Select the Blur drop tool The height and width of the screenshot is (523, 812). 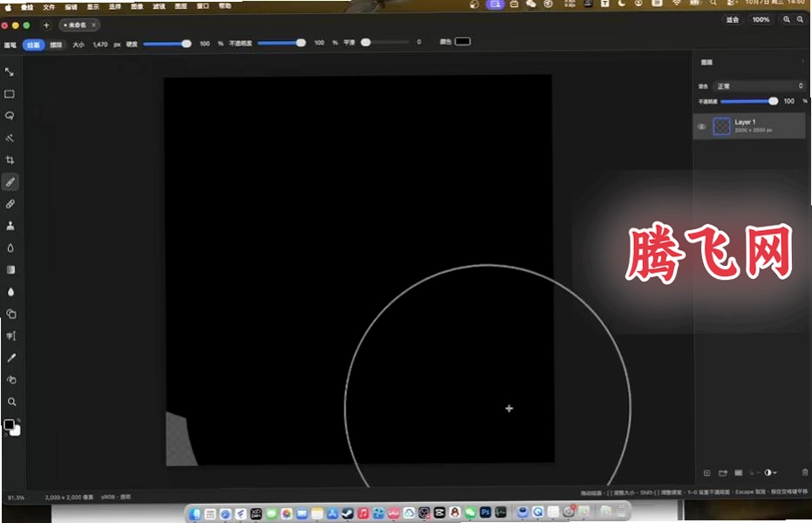(10, 248)
